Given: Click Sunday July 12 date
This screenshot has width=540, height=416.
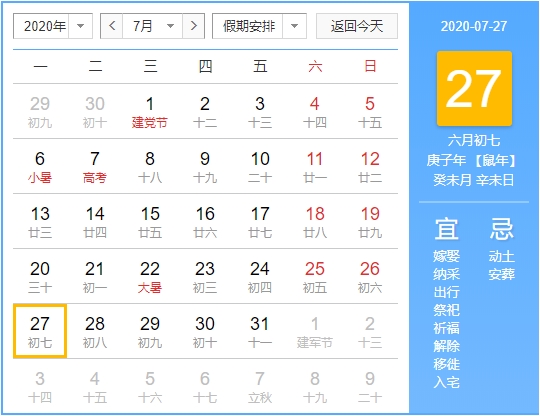Looking at the screenshot, I should coord(370,167).
